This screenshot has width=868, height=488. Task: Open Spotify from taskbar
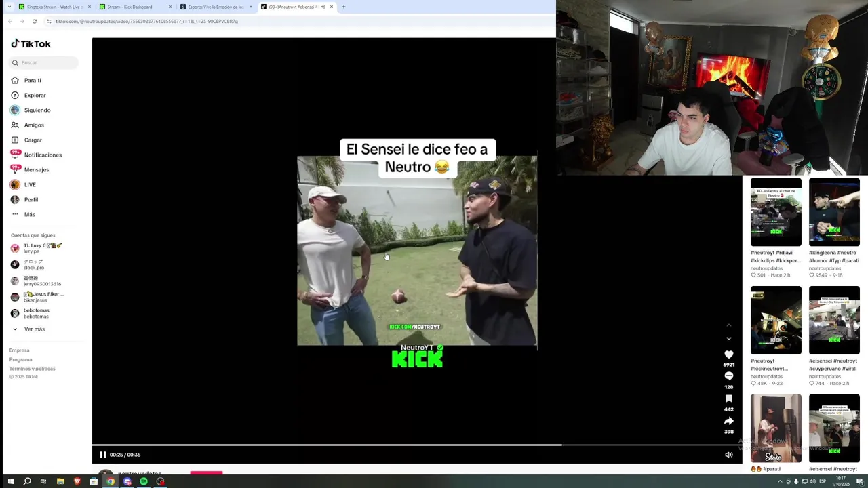[x=144, y=481]
